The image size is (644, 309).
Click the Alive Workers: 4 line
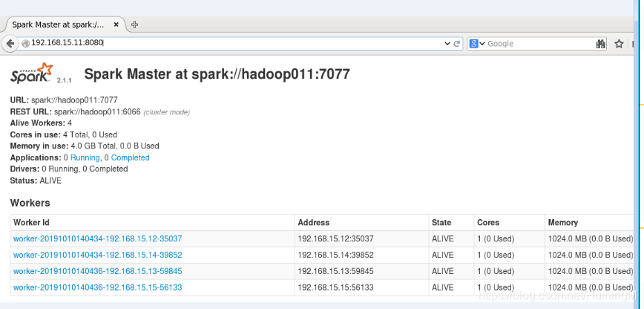click(41, 123)
